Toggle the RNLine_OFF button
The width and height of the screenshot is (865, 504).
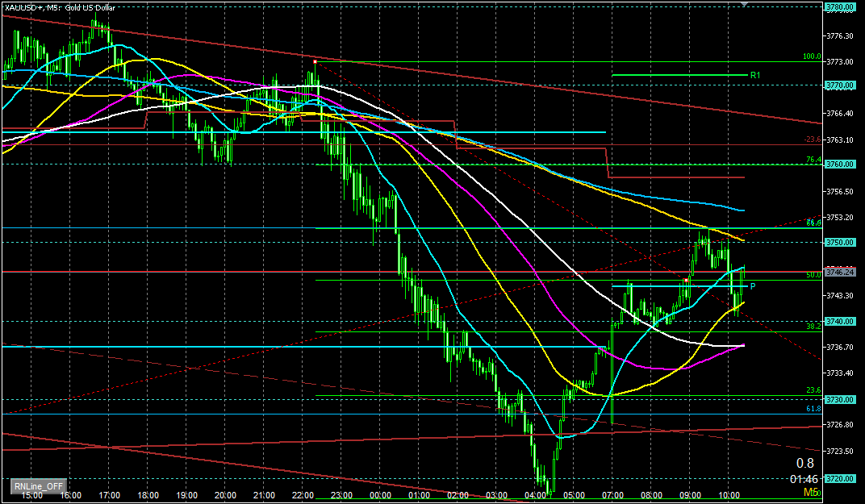click(38, 486)
